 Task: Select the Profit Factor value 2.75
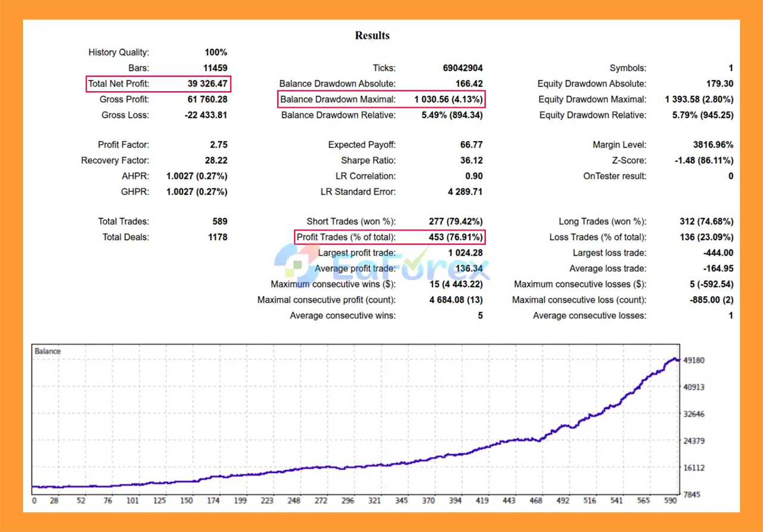(216, 145)
